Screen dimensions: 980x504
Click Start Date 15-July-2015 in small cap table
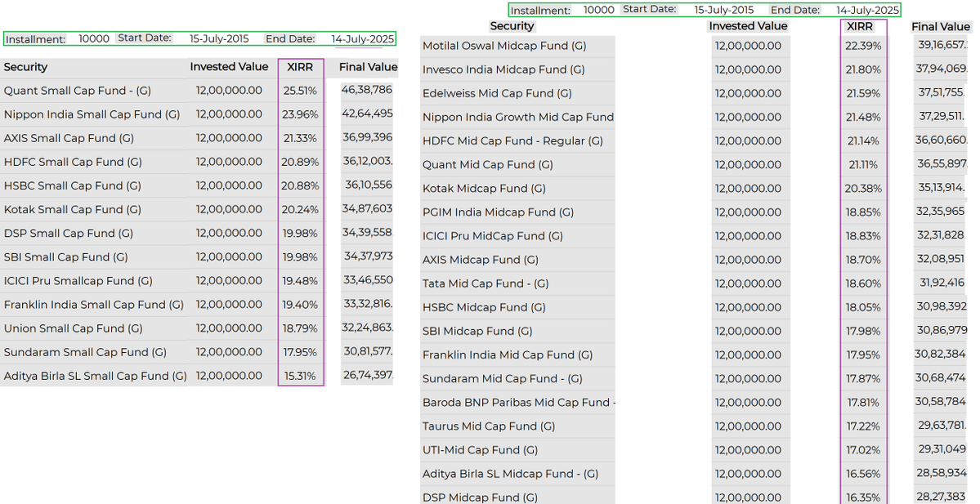click(x=219, y=38)
